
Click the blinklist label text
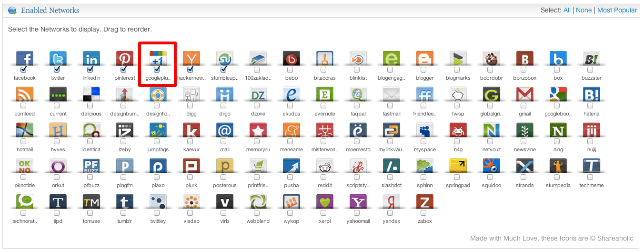coord(358,78)
